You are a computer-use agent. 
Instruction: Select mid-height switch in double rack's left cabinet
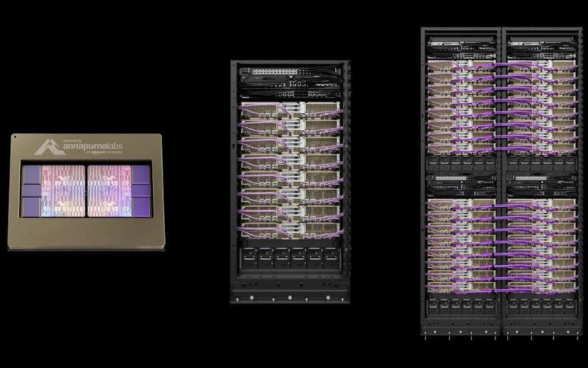pyautogui.click(x=461, y=179)
